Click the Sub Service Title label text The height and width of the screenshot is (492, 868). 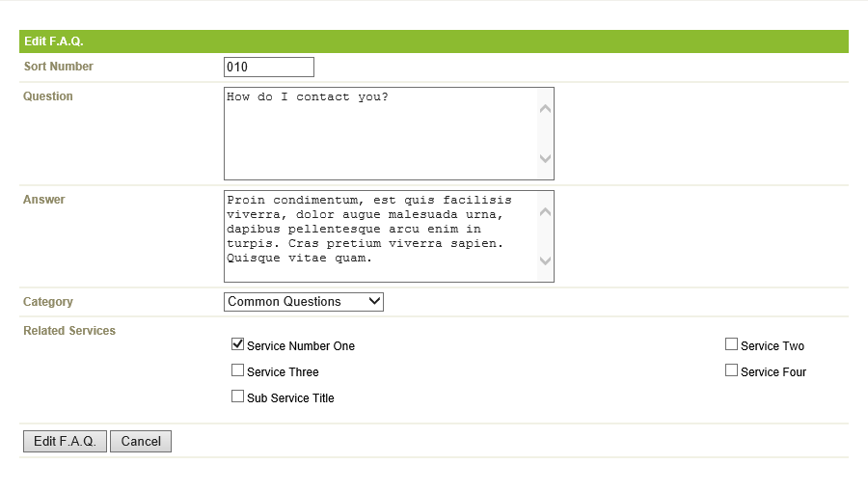click(290, 397)
